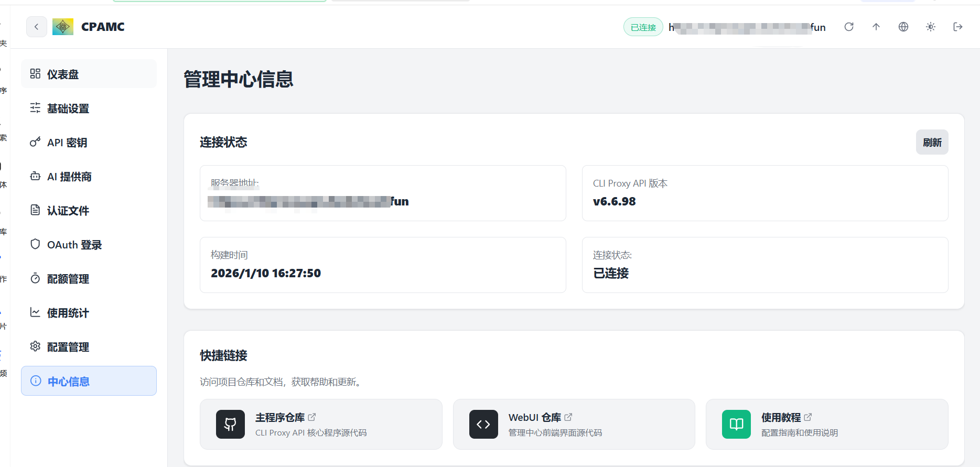Click version text v6.6.98
The width and height of the screenshot is (980, 467).
coord(614,201)
